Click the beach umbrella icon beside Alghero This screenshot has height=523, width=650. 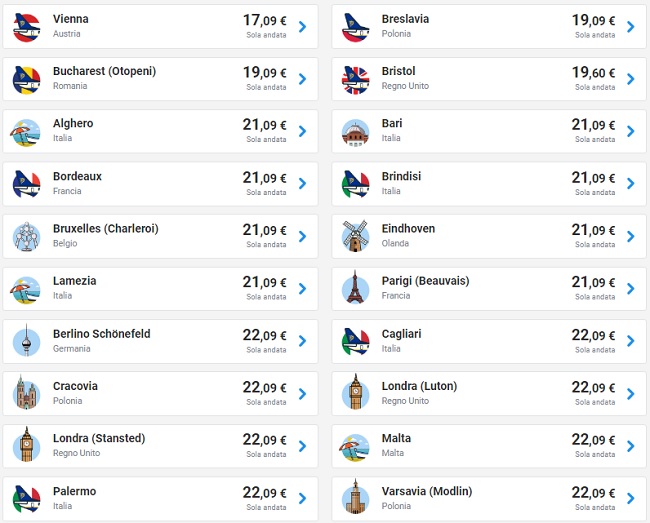click(x=26, y=131)
